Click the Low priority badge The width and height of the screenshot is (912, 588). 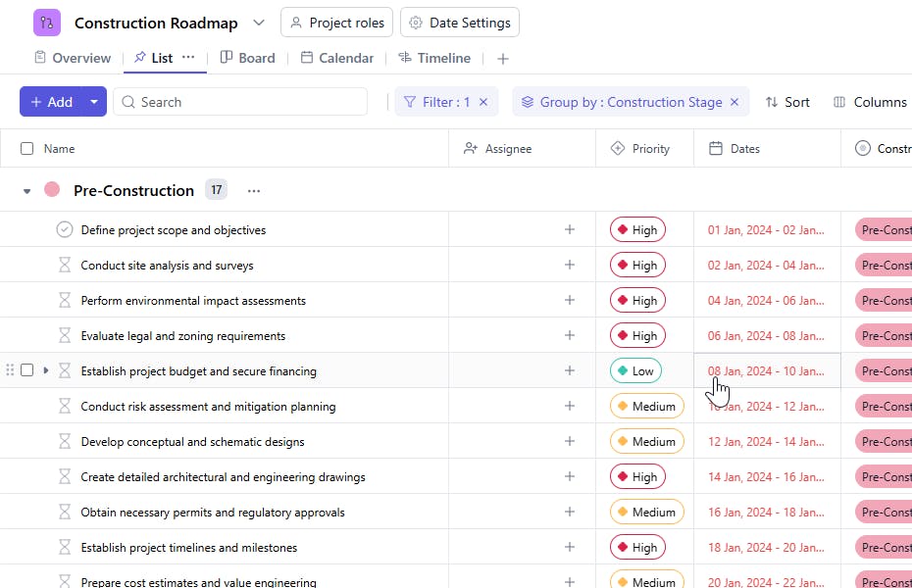click(x=634, y=371)
